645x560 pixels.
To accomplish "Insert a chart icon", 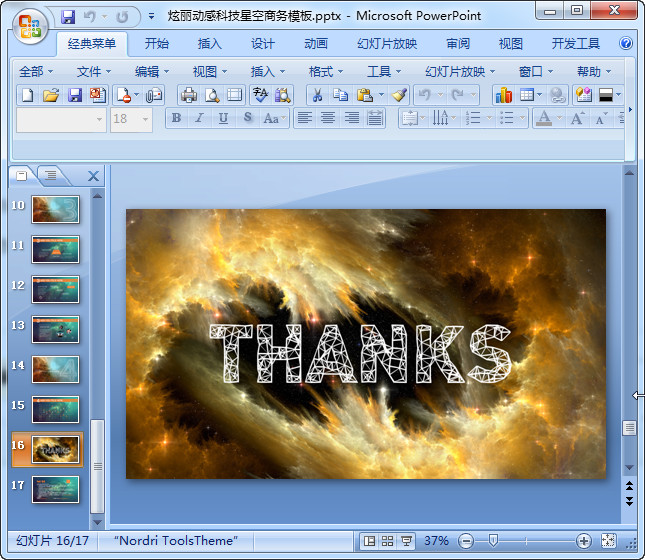I will (504, 95).
